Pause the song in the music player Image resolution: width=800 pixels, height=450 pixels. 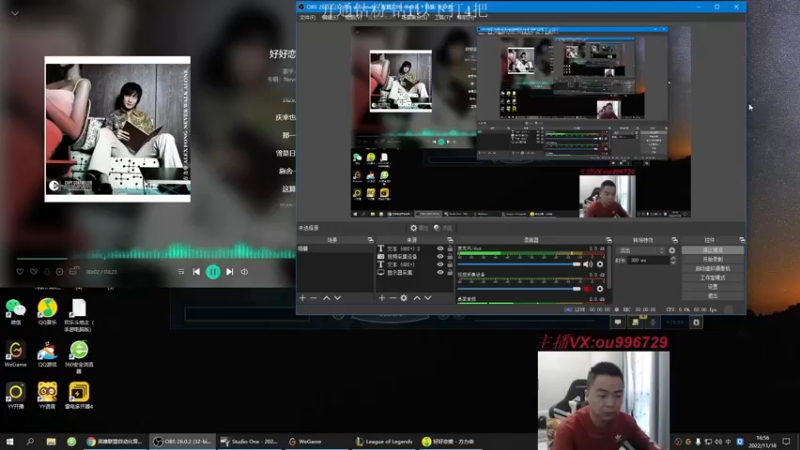coord(213,272)
